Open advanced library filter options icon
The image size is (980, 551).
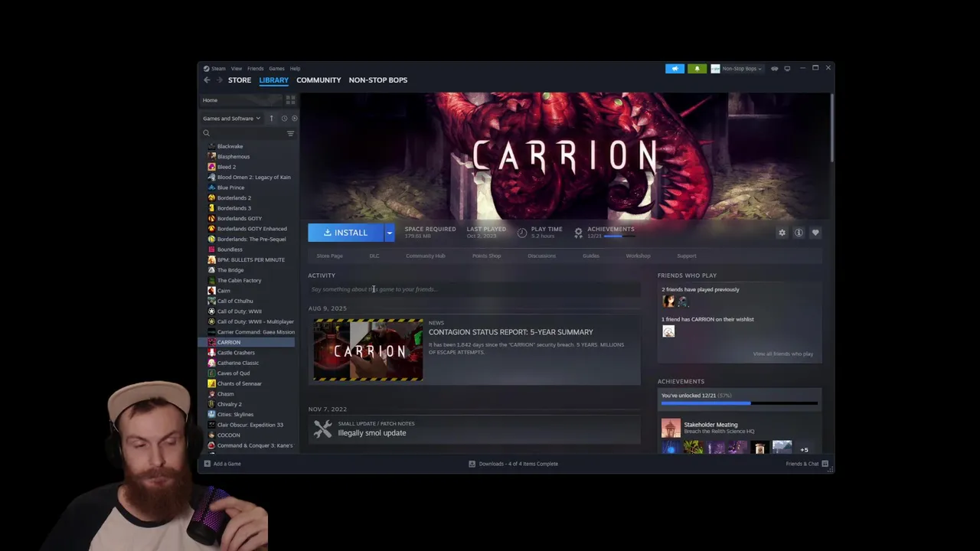click(290, 133)
